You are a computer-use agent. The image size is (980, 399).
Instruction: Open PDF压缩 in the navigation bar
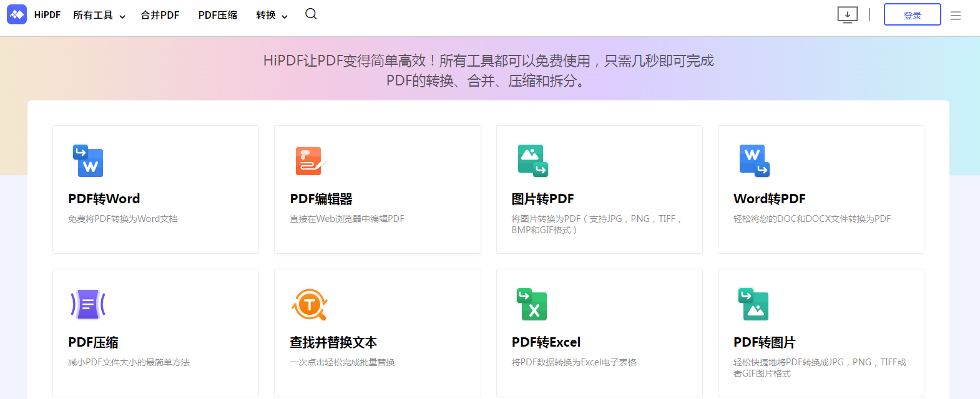(x=218, y=15)
